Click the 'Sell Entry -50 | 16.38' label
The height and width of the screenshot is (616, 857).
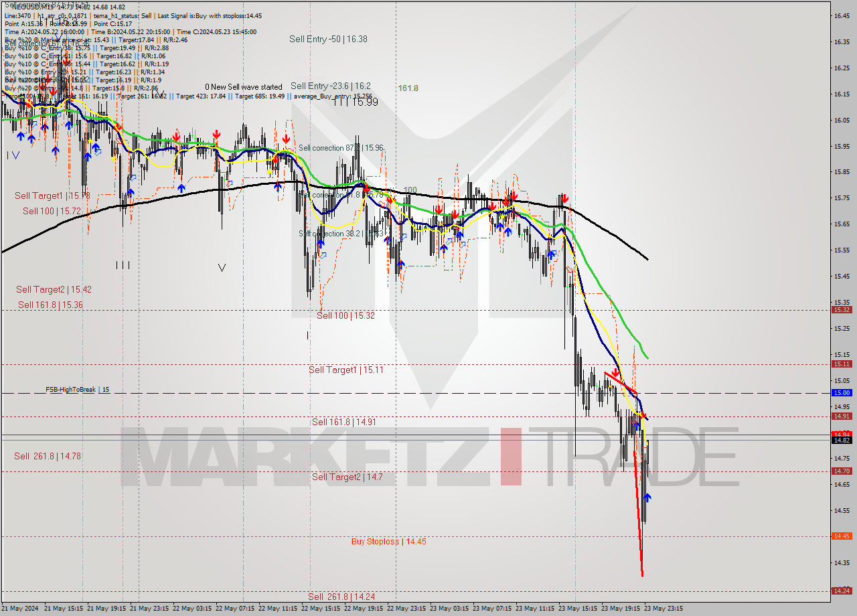tap(328, 39)
